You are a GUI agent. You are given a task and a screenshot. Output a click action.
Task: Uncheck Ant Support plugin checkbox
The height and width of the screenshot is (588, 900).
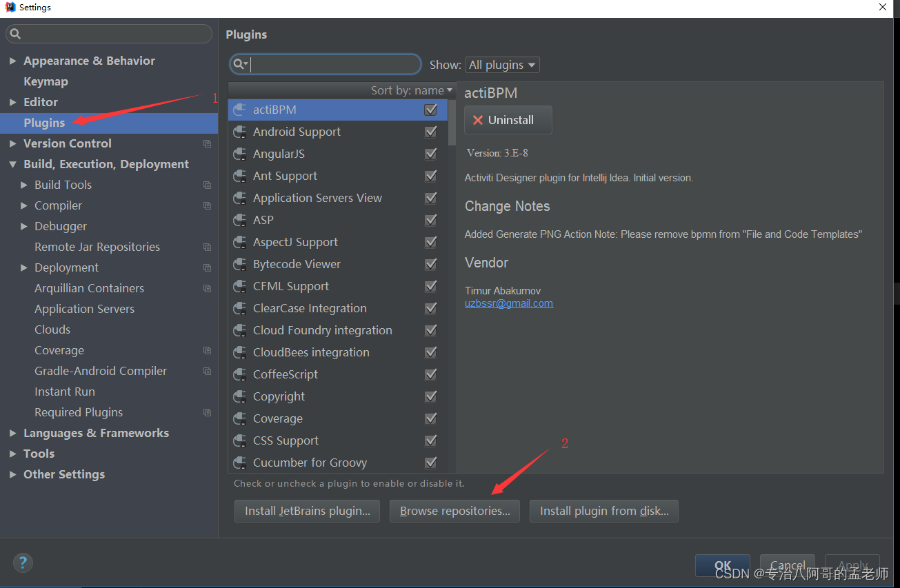pos(431,176)
